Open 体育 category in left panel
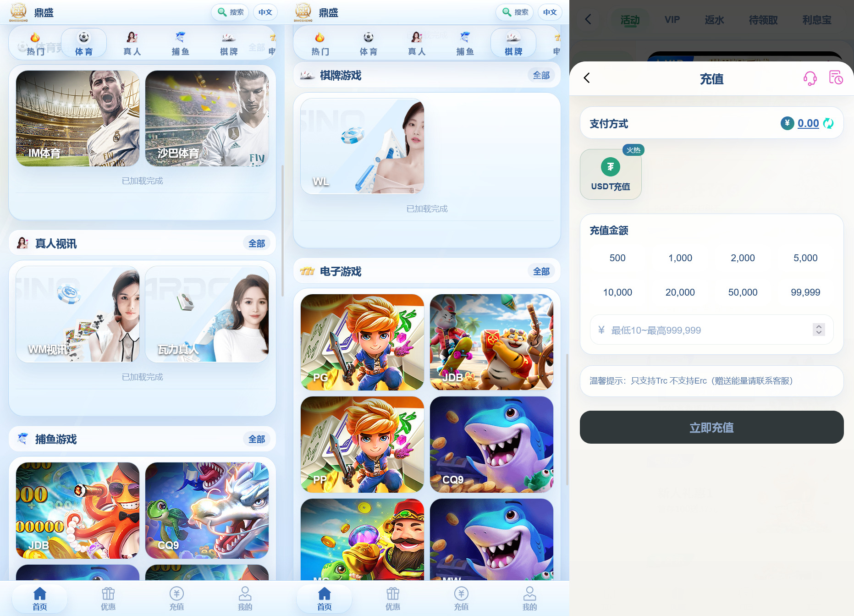854x616 pixels. tap(84, 43)
